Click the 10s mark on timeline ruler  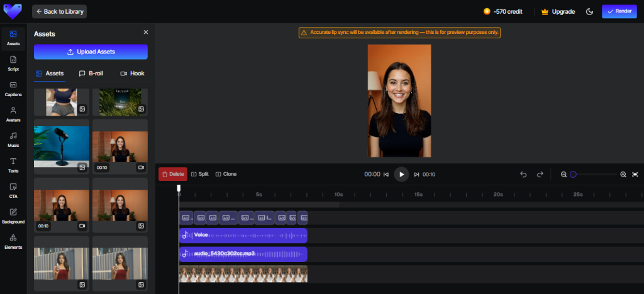tap(338, 194)
